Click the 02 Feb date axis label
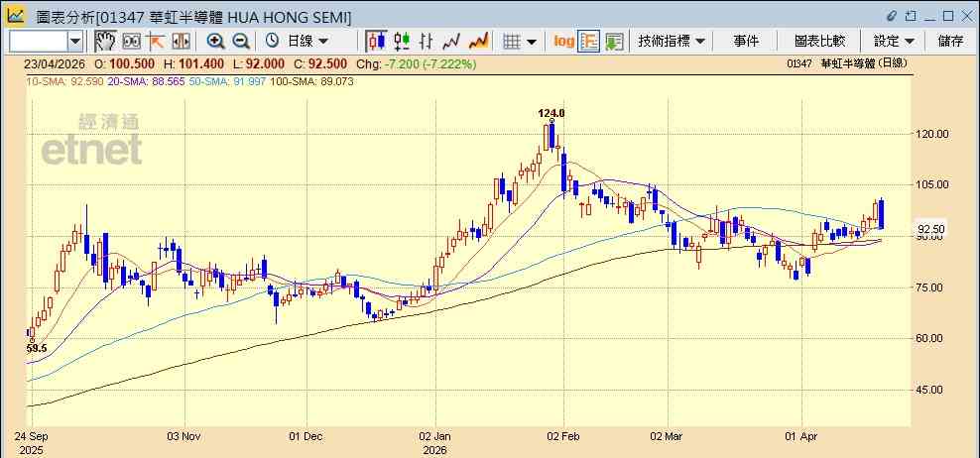Viewport: 980px width, 458px height. pyautogui.click(x=564, y=435)
